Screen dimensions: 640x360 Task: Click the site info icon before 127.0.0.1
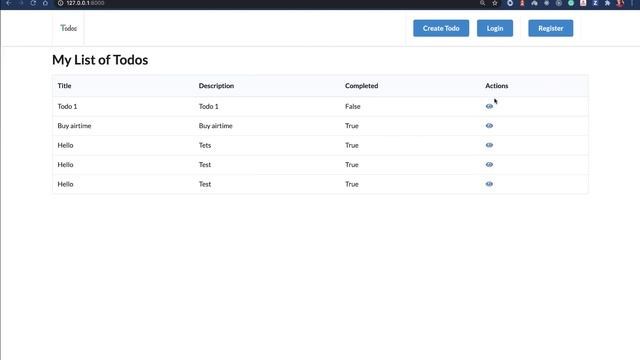tap(60, 3)
